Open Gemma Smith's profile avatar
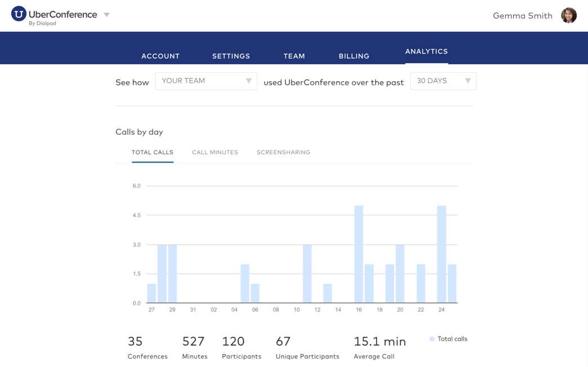This screenshot has height=367, width=588. (568, 15)
